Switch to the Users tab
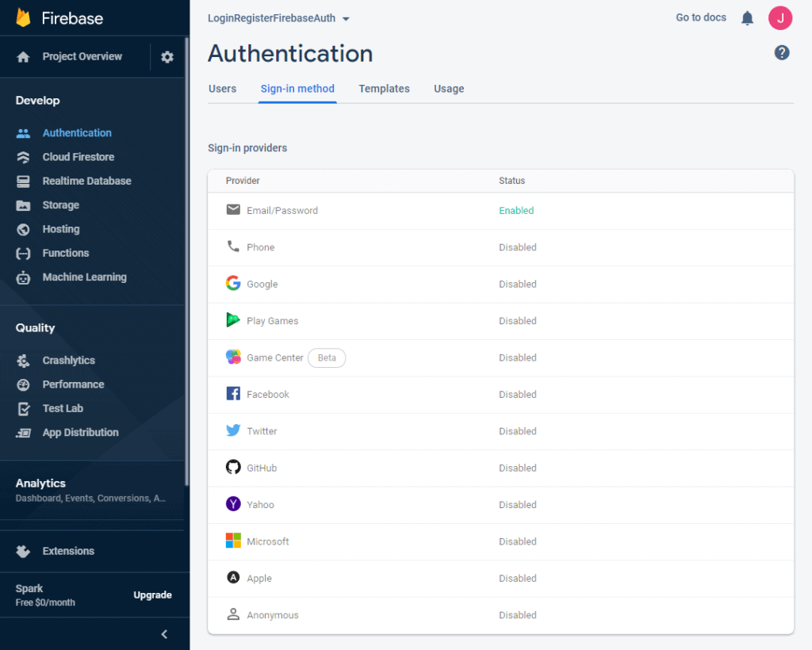 (222, 89)
